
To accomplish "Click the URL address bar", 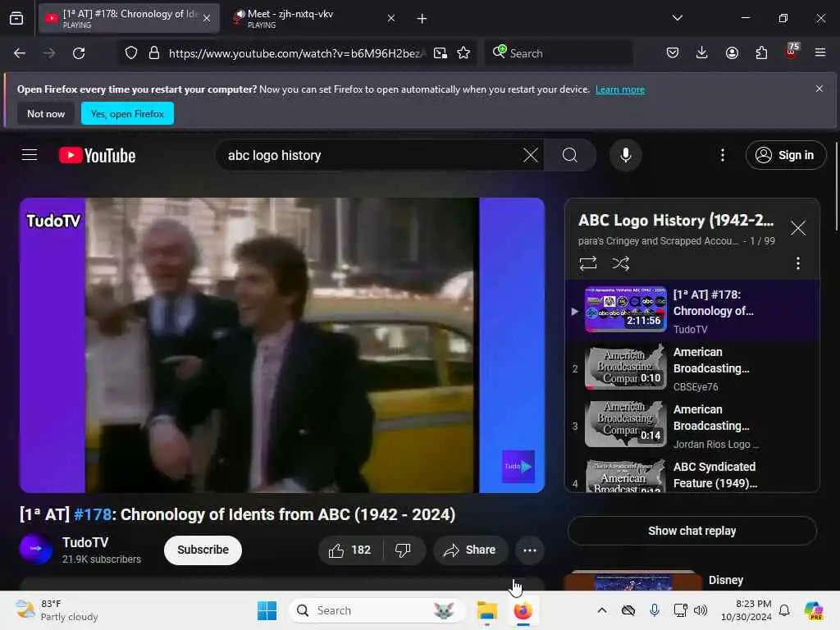I will coord(296,53).
